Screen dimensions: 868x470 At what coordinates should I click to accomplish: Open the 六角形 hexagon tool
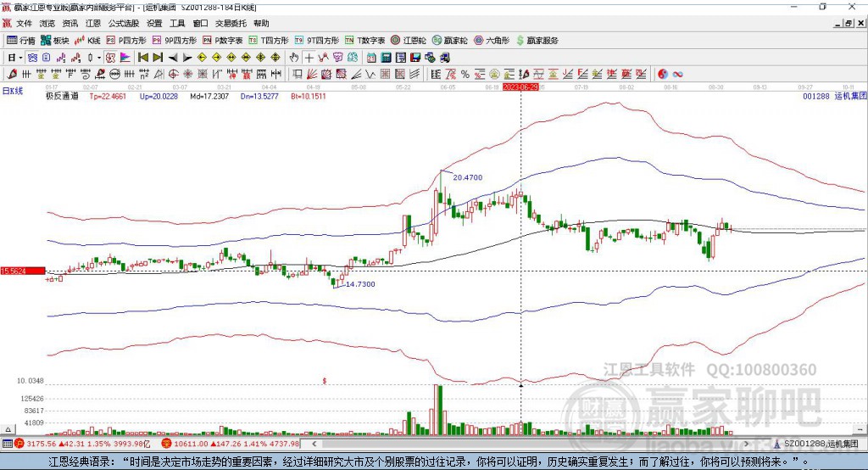pos(492,41)
